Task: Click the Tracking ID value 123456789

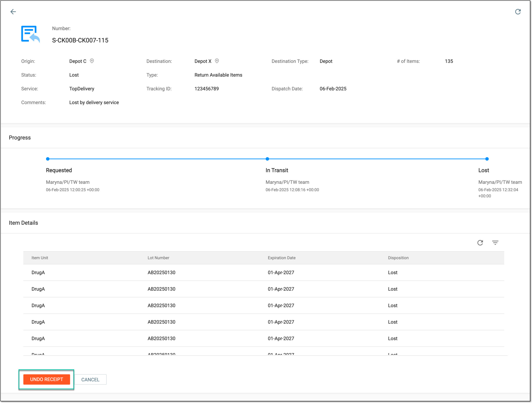Action: [207, 89]
